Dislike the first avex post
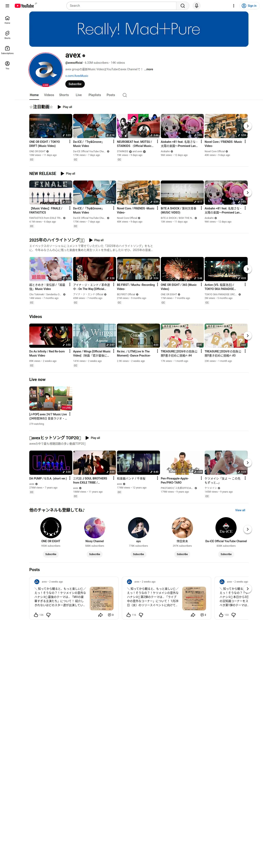The width and height of the screenshot is (263, 868). [x=49, y=615]
